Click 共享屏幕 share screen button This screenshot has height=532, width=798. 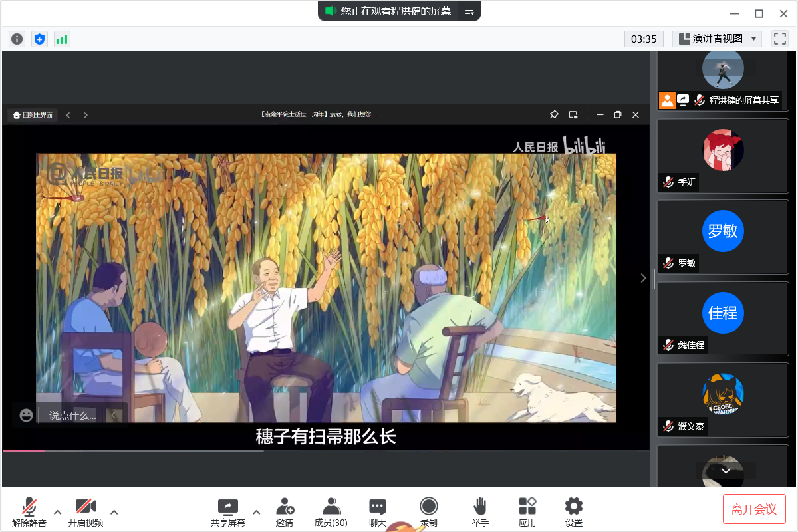coord(228,512)
